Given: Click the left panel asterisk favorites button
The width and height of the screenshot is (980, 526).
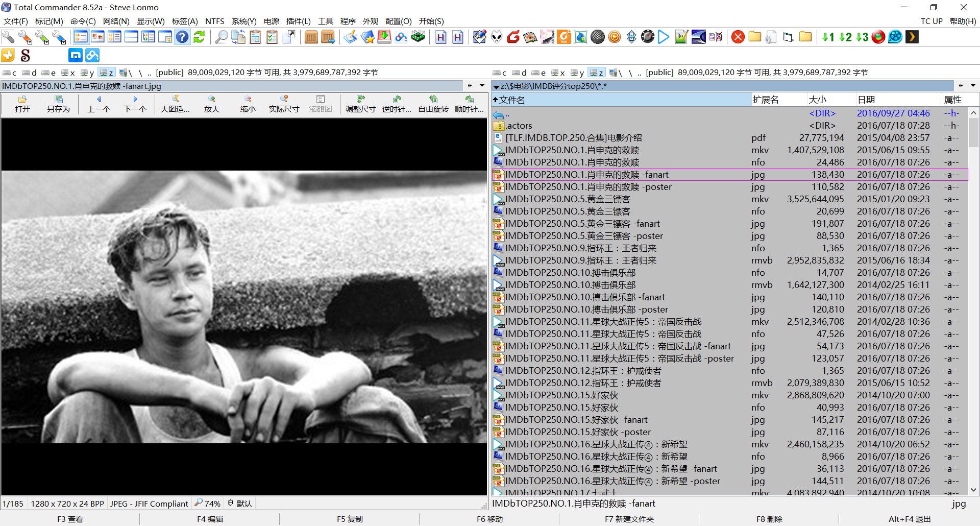Looking at the screenshot, I should tap(470, 86).
